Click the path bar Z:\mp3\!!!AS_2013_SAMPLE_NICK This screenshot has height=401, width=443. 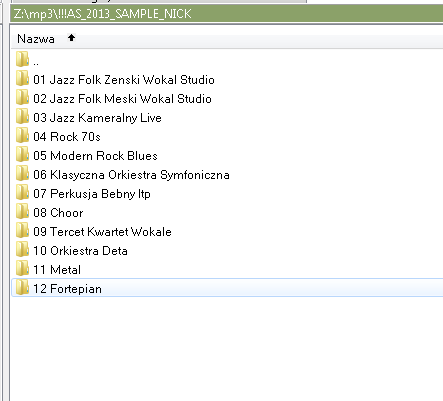click(x=227, y=14)
